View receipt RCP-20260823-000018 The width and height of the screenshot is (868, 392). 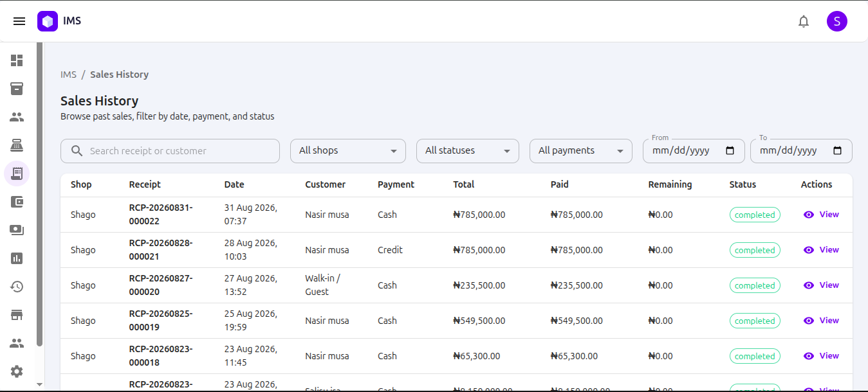point(822,356)
